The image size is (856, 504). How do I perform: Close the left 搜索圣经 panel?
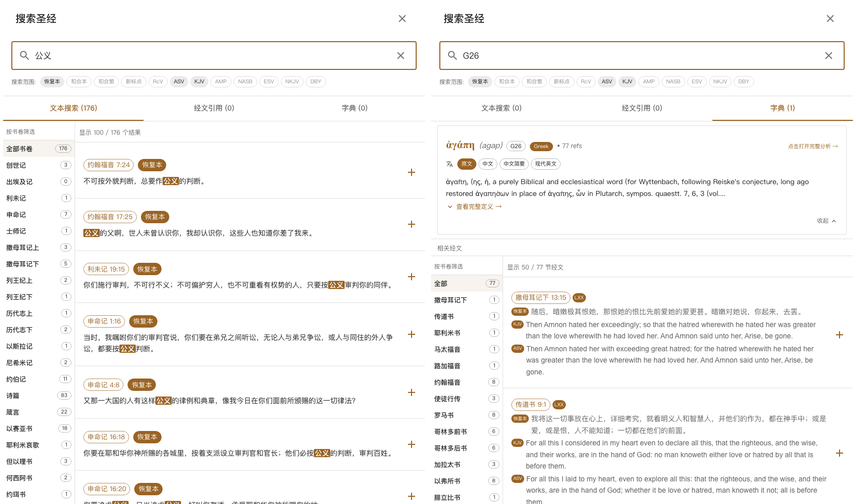coord(402,19)
